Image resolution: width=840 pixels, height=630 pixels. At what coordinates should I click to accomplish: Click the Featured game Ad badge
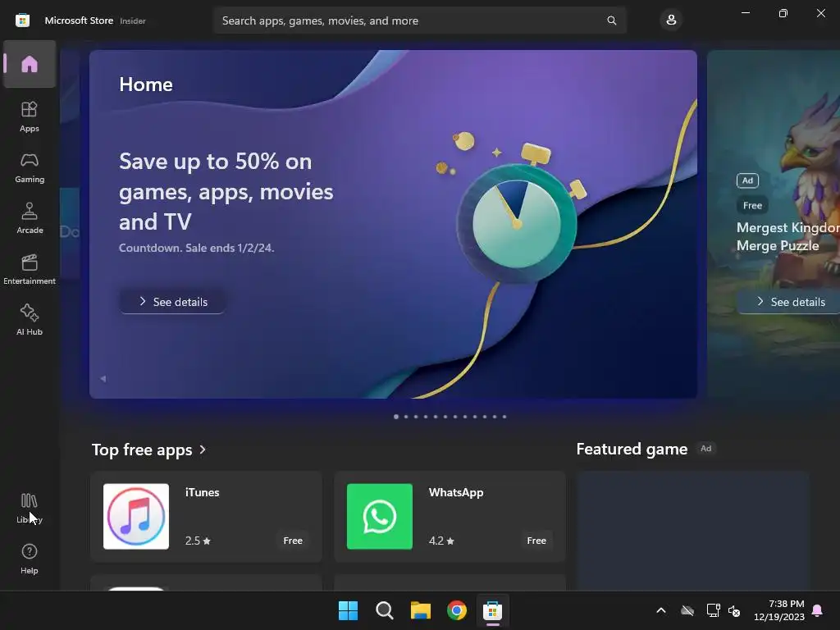click(x=706, y=449)
